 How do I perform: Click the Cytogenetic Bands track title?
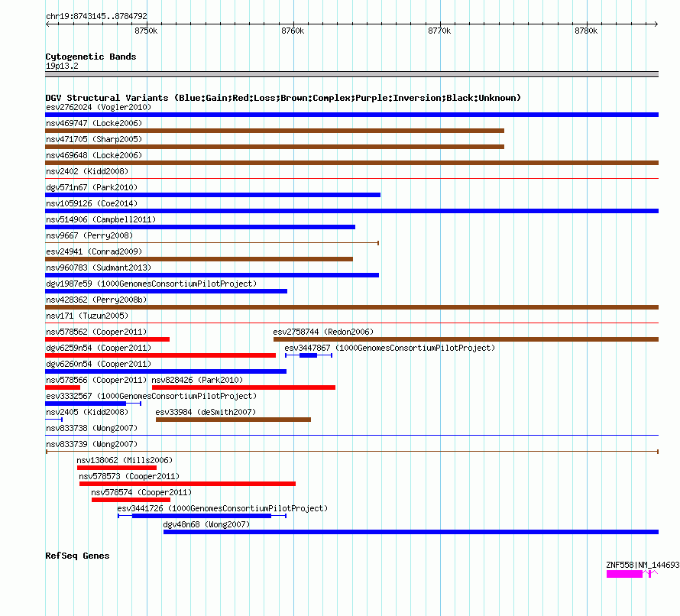[x=91, y=57]
